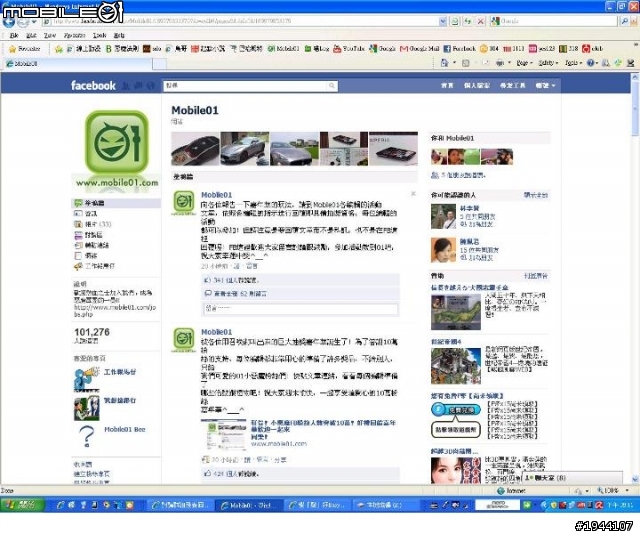Viewport: 640px width, 534px height.
Task: Click the home icon in command bar
Action: tap(444, 63)
